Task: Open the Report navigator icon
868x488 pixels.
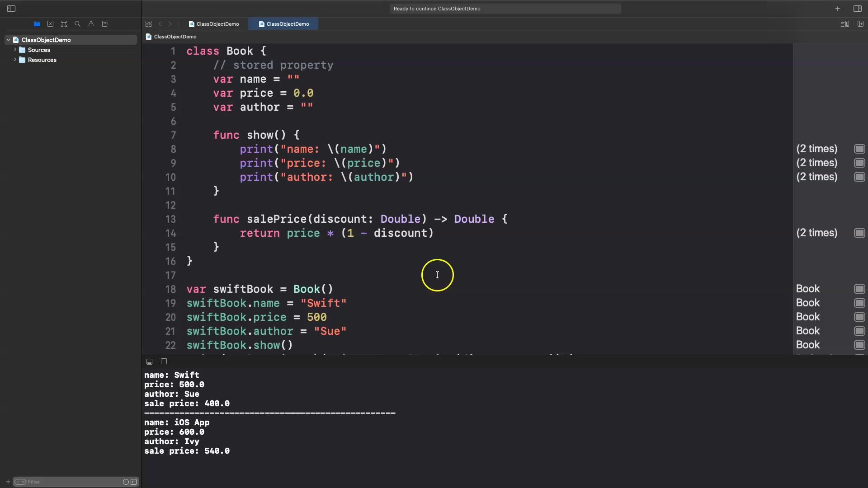Action: 104,24
